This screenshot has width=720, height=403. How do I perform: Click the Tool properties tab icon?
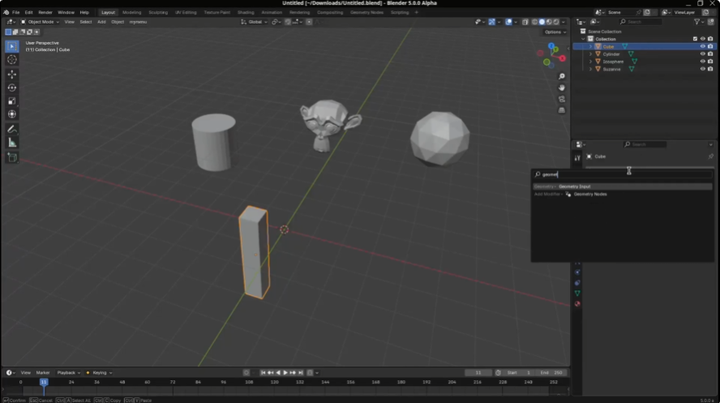click(577, 158)
